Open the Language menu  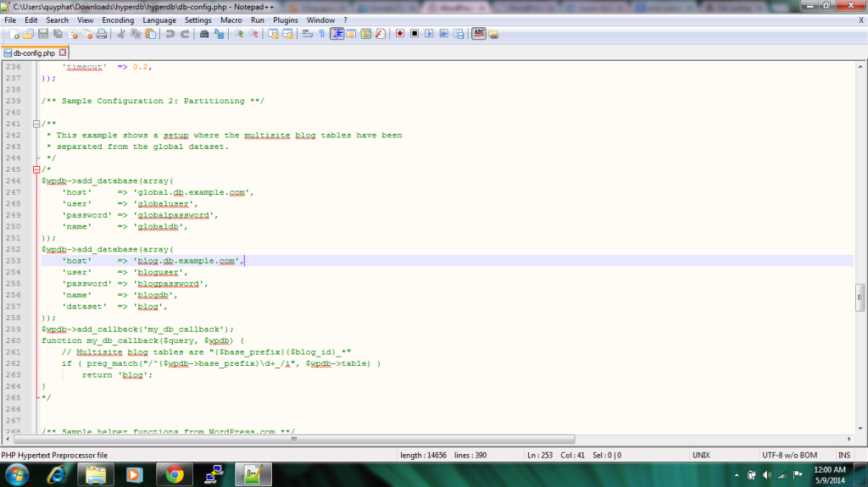click(159, 20)
